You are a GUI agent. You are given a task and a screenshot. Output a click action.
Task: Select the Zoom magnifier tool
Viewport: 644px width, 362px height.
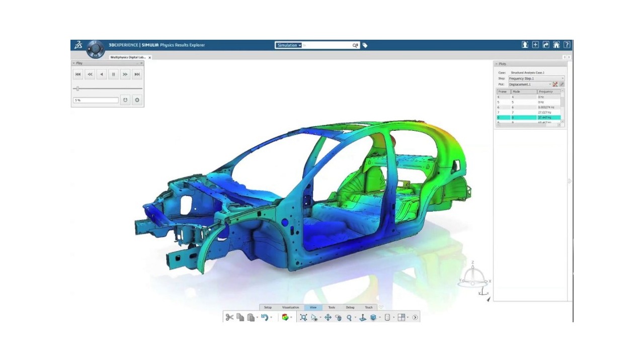349,317
